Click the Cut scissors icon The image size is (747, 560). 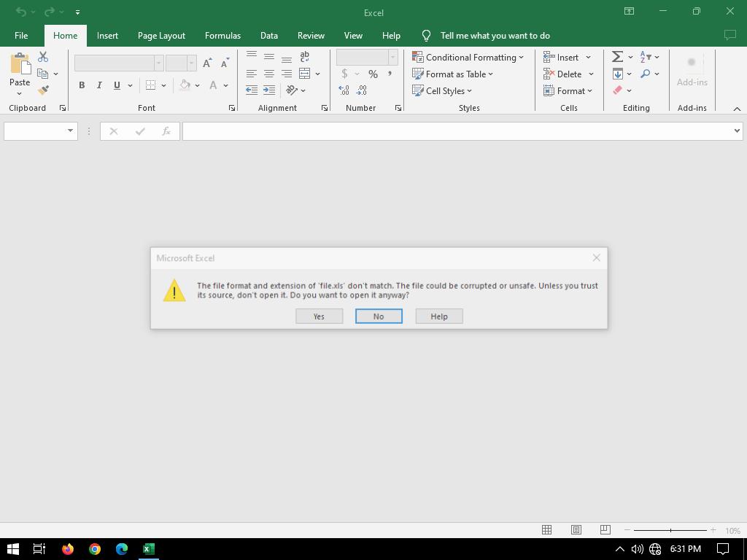43,57
